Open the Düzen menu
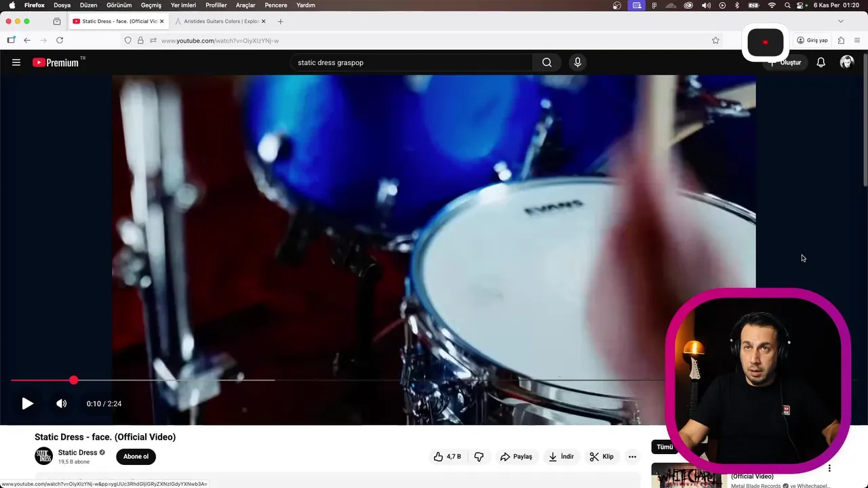The height and width of the screenshot is (488, 868). click(89, 5)
